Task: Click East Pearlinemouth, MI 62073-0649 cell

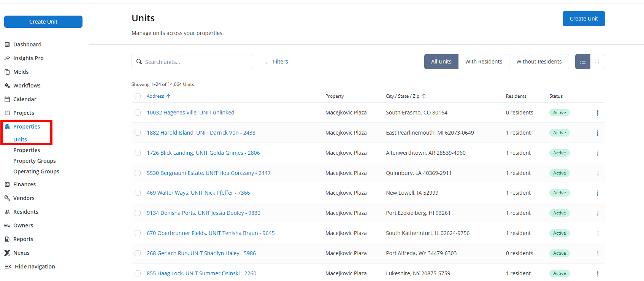Action: (x=430, y=133)
